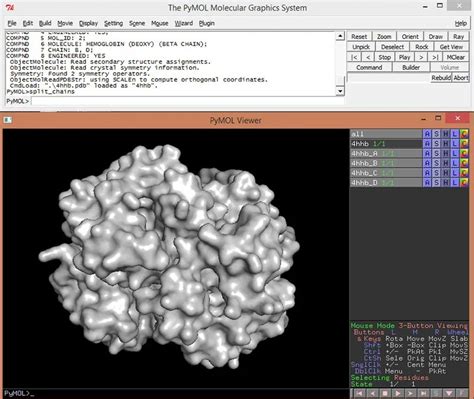Cycle the Mouse Mode 3-Button Viewing setting

tap(409, 325)
